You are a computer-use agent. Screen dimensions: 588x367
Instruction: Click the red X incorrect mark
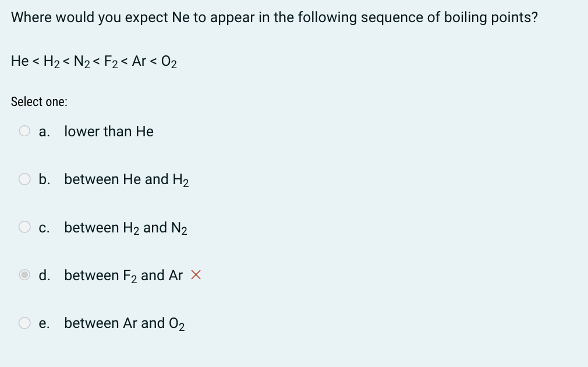click(x=196, y=275)
